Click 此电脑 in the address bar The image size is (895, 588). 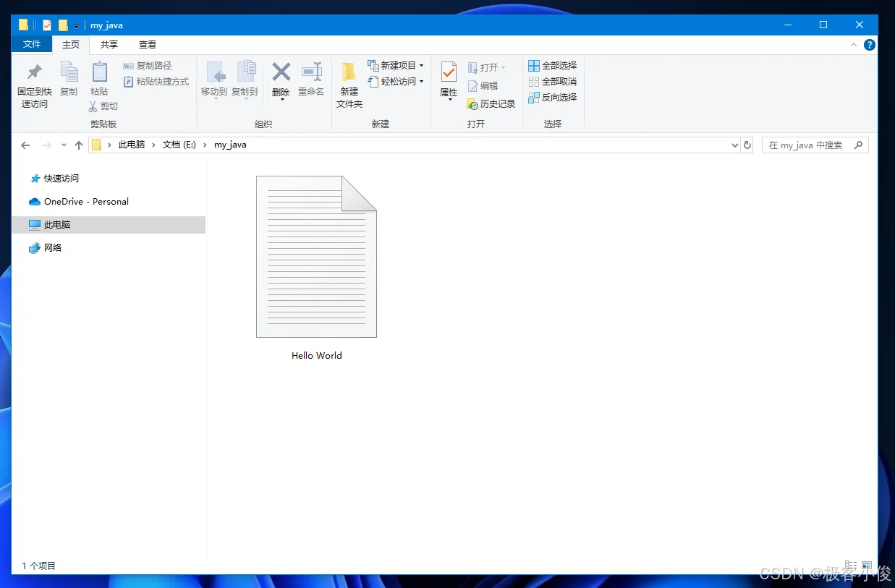tap(132, 145)
